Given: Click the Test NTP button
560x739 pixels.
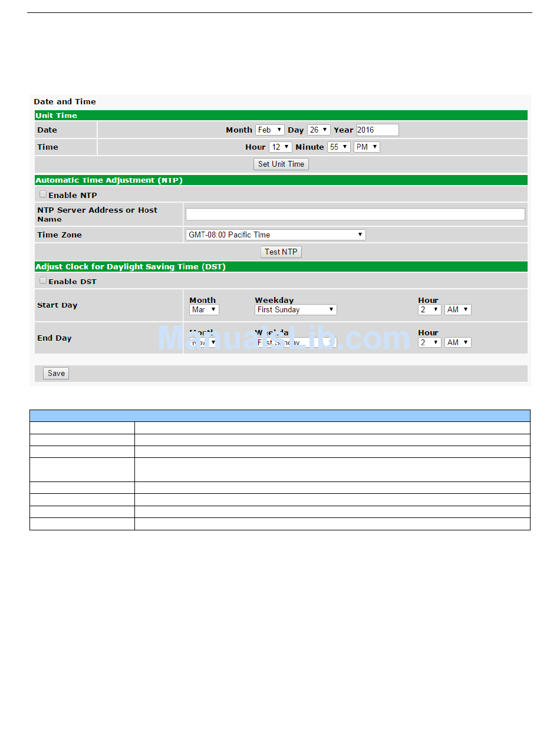Looking at the screenshot, I should pos(281,252).
